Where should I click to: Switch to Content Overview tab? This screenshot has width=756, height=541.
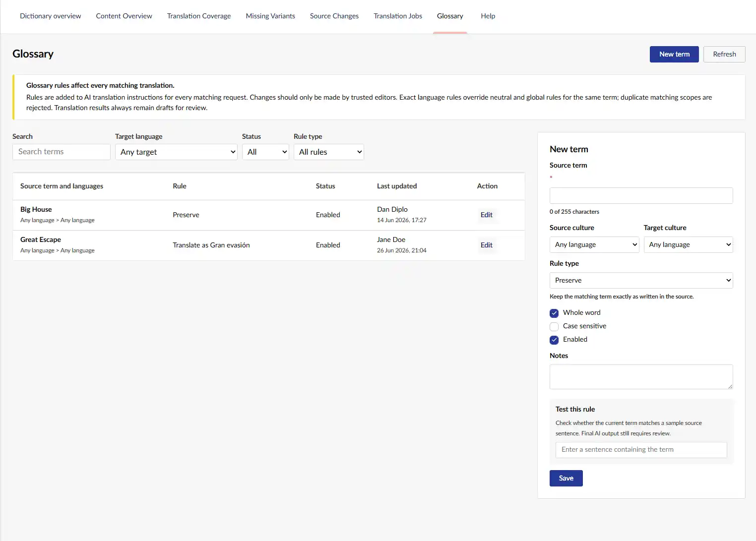[124, 16]
